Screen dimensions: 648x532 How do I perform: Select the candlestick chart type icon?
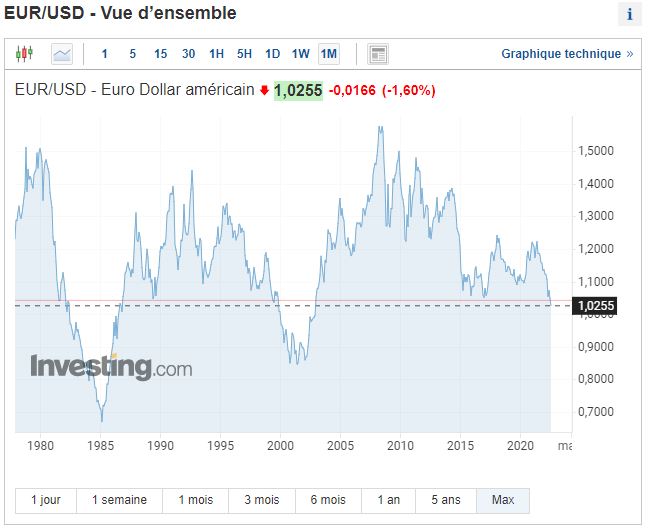25,53
